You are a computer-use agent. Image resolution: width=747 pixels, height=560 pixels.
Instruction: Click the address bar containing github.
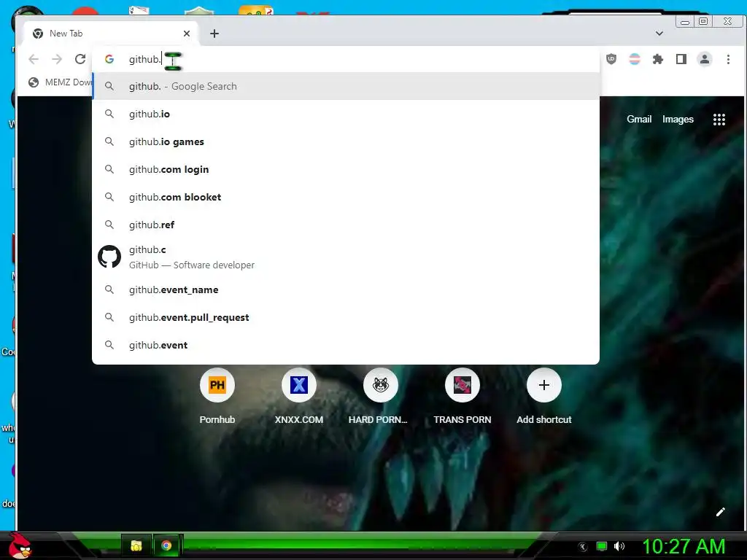pos(345,59)
